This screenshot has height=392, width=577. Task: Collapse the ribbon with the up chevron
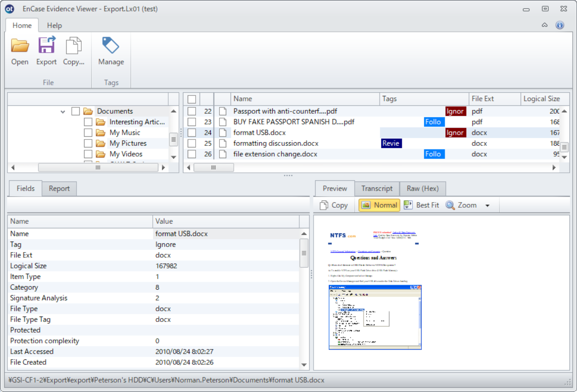tap(544, 25)
